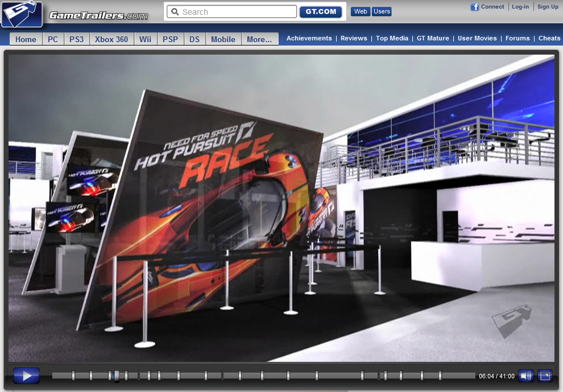
Task: Click the GT.COM search button
Action: pos(321,12)
